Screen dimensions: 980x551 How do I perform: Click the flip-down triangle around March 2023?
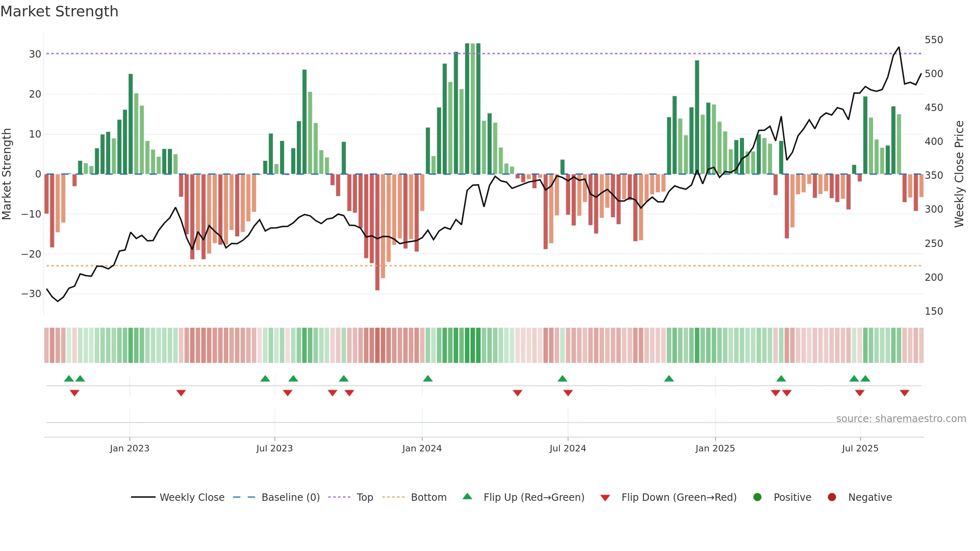point(181,393)
